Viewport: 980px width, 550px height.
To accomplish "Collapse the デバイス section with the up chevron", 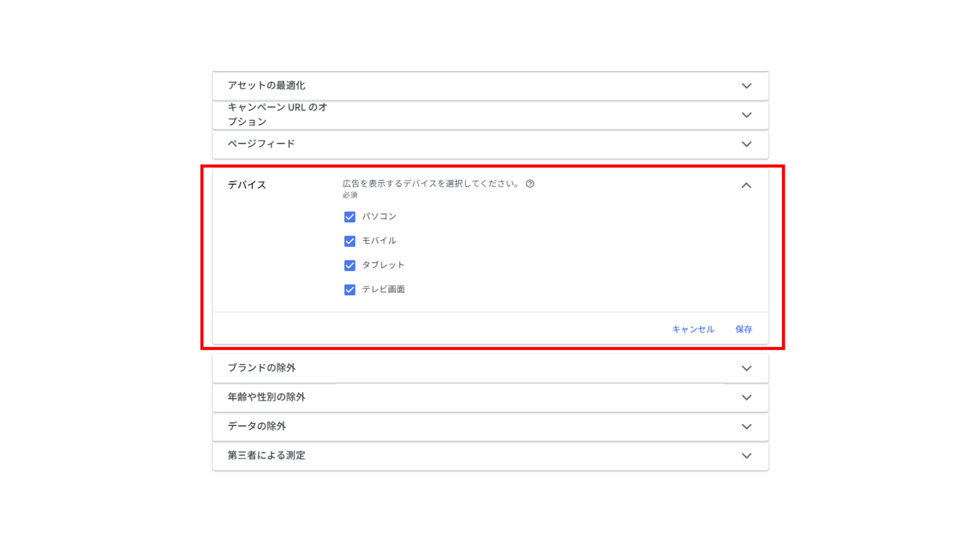I will tap(746, 185).
